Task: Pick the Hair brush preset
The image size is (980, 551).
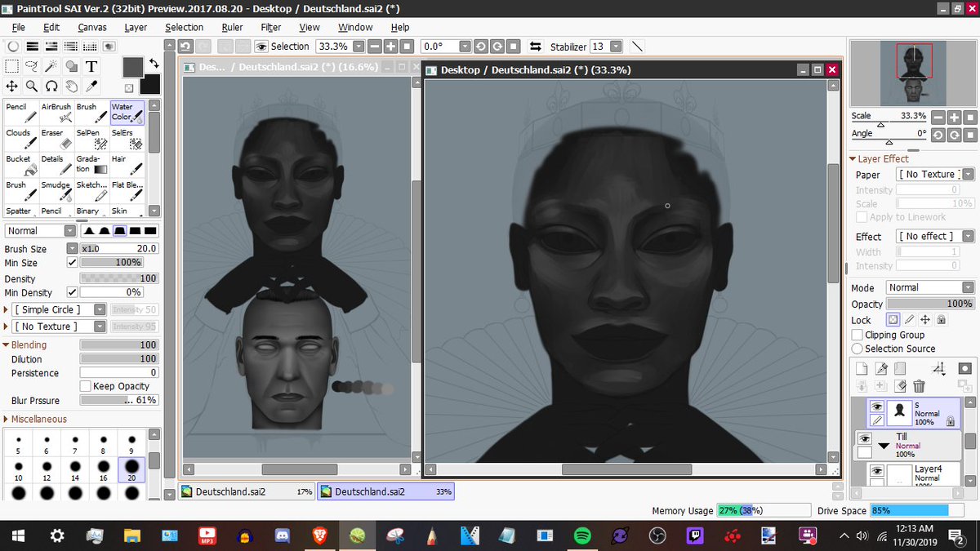Action: pos(127,166)
